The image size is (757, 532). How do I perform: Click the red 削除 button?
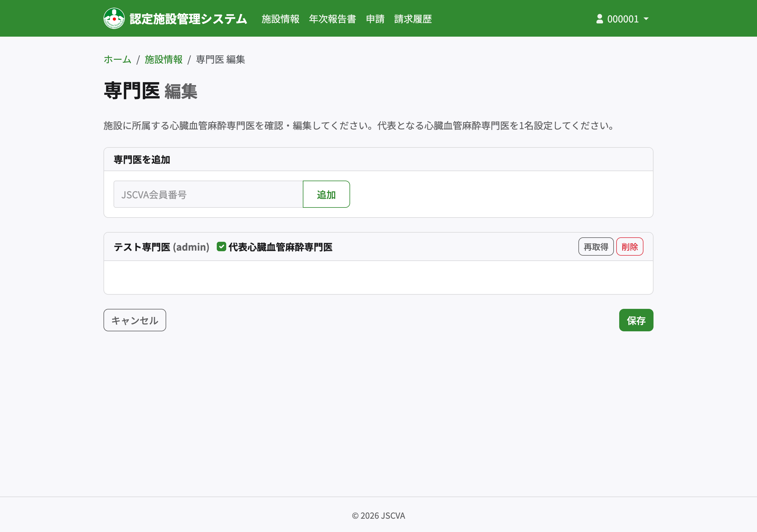click(x=630, y=246)
